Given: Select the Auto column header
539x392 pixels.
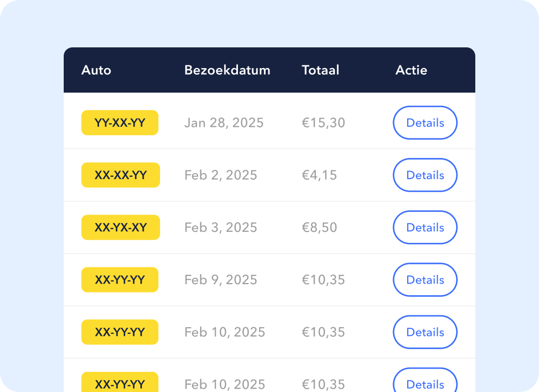Looking at the screenshot, I should 96,70.
